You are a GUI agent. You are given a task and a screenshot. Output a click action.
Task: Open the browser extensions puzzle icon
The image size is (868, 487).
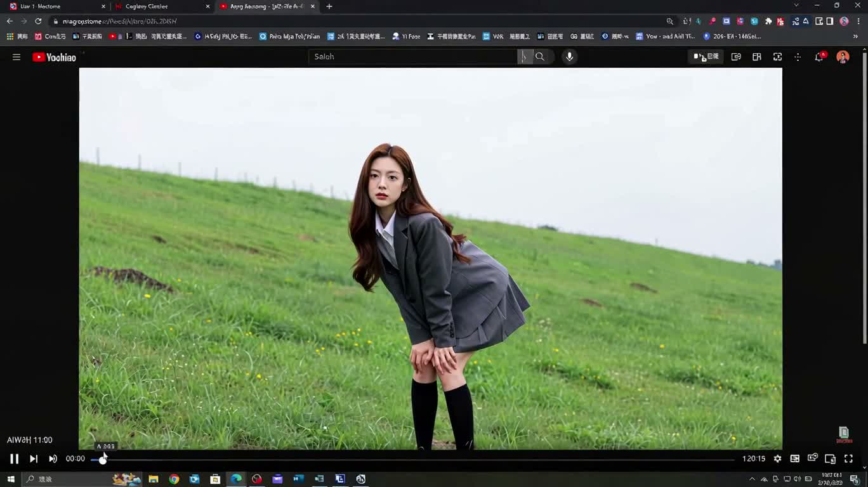click(768, 21)
